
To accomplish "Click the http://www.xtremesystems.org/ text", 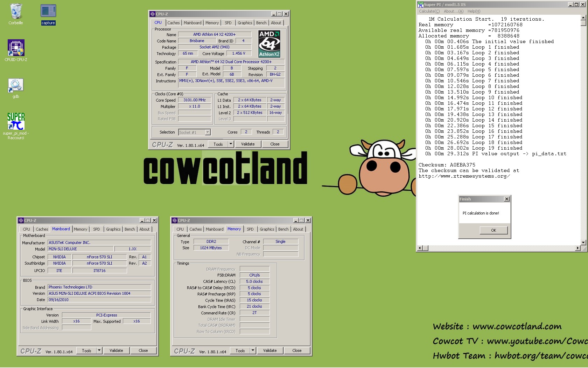I will [464, 176].
